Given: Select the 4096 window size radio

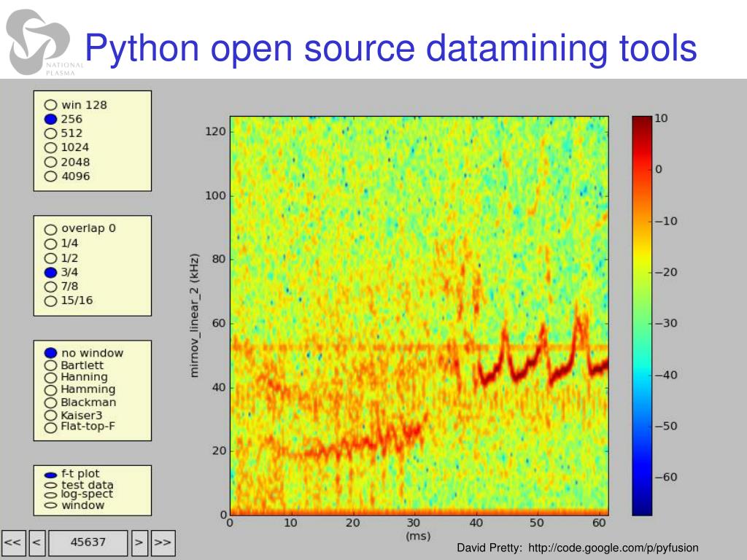Looking at the screenshot, I should 50,176.
